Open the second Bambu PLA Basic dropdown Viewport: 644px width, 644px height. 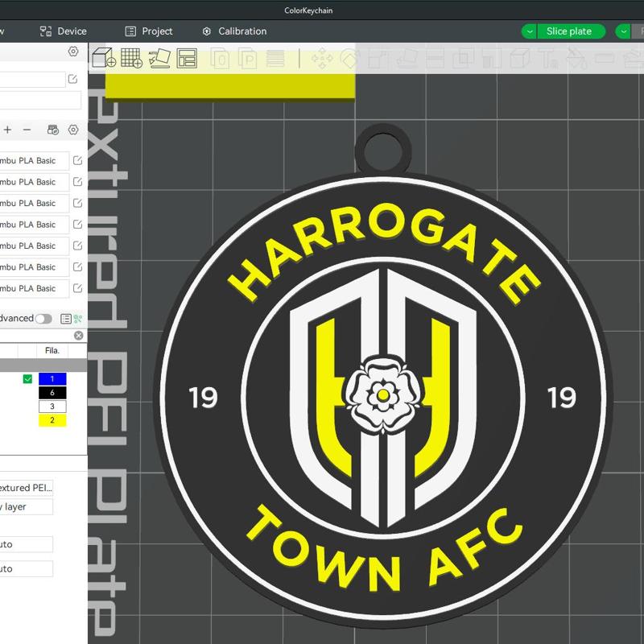click(x=35, y=182)
